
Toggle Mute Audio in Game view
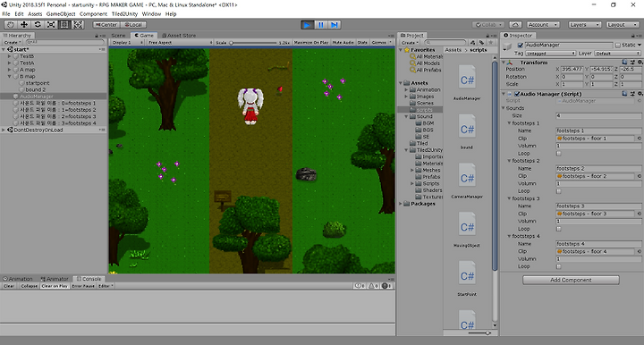click(343, 42)
